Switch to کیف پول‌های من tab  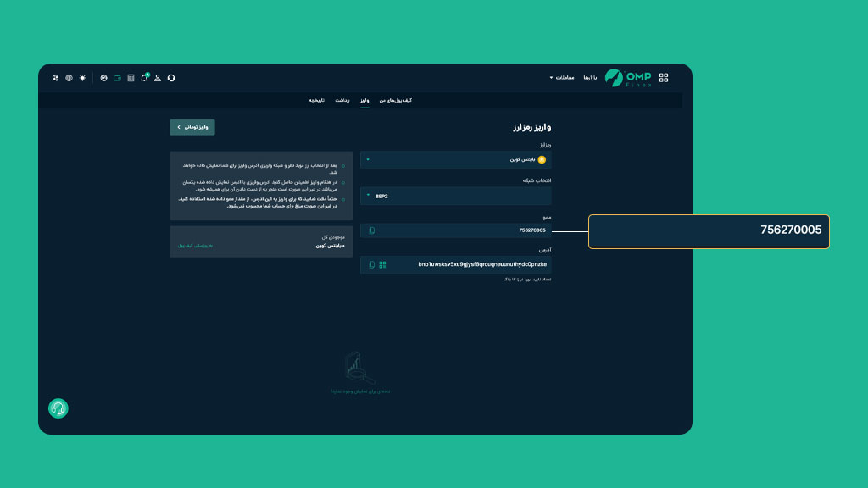click(395, 101)
